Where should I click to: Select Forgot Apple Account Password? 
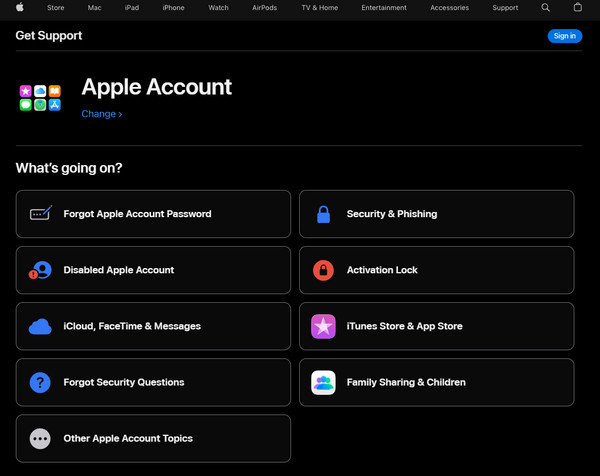pyautogui.click(x=153, y=214)
